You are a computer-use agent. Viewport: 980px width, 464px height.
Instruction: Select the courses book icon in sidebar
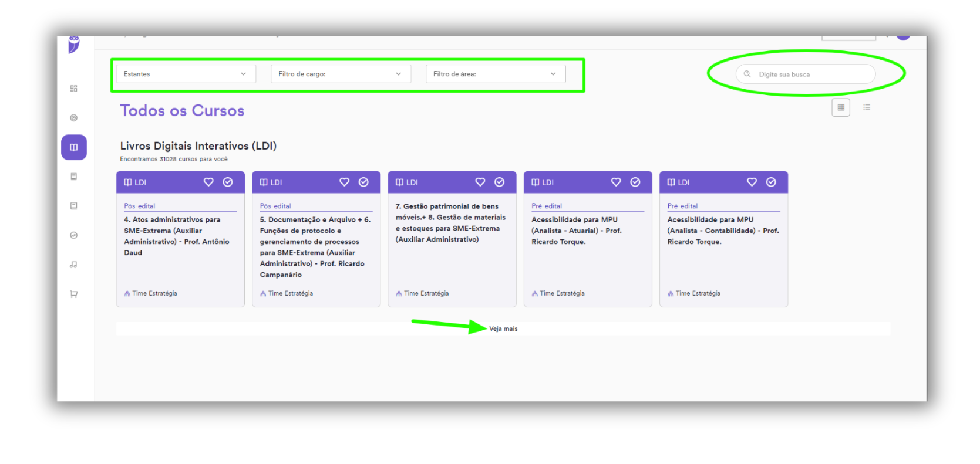[74, 147]
